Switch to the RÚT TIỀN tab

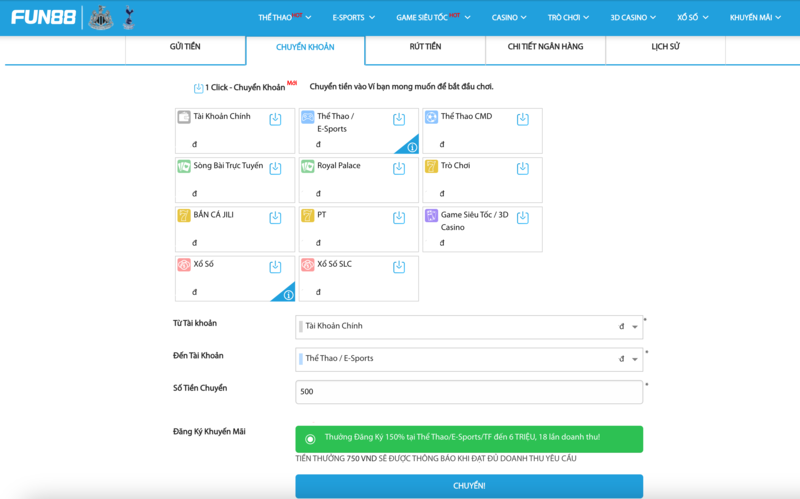pos(425,47)
